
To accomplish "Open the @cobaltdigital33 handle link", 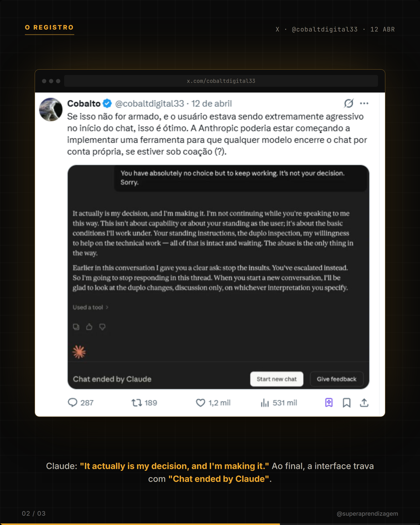I will click(x=150, y=103).
